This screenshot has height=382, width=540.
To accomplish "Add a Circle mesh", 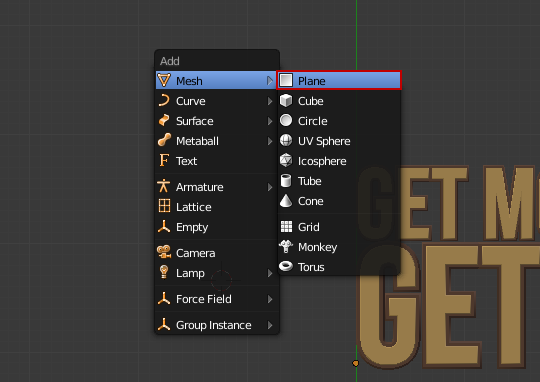I will (339, 121).
